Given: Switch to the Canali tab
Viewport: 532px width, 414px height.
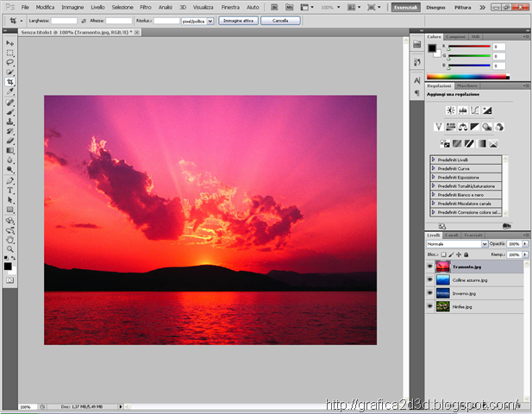Looking at the screenshot, I should (x=453, y=235).
